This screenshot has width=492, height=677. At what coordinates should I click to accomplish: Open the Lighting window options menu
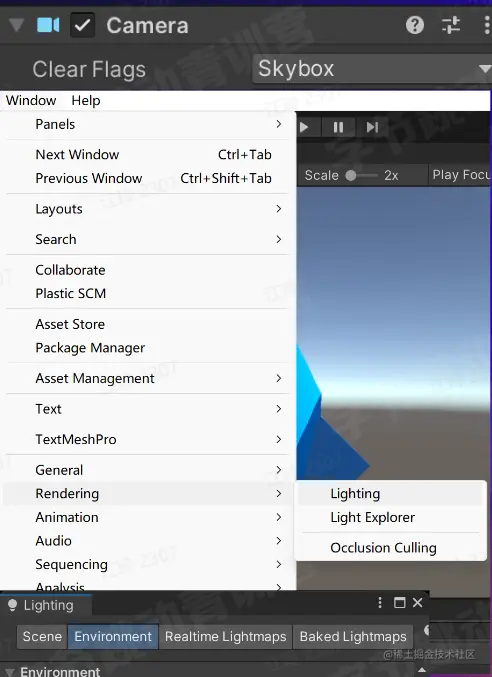click(380, 602)
